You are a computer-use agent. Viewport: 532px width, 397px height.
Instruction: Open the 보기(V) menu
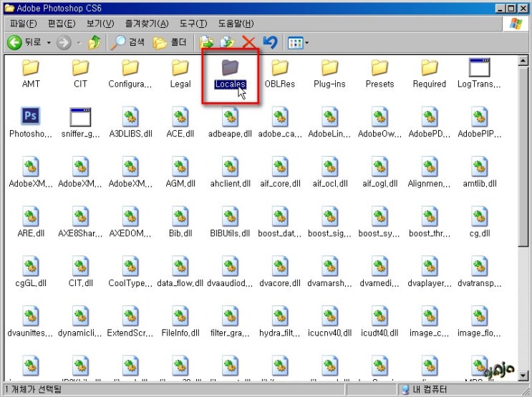[100, 24]
